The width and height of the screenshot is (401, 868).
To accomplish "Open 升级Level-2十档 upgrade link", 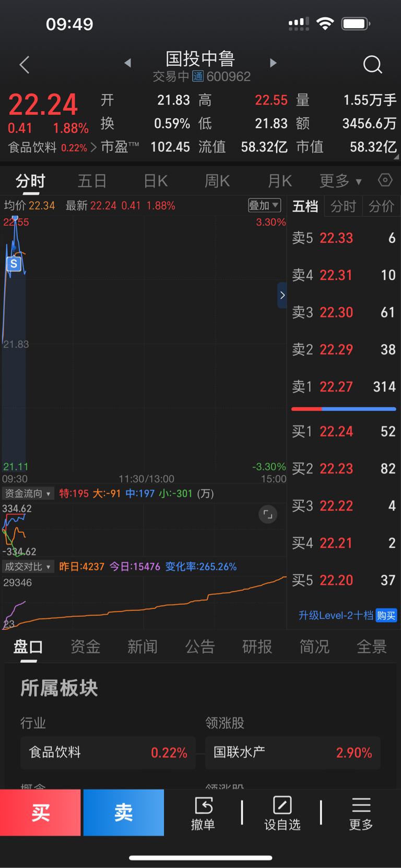I will click(336, 616).
